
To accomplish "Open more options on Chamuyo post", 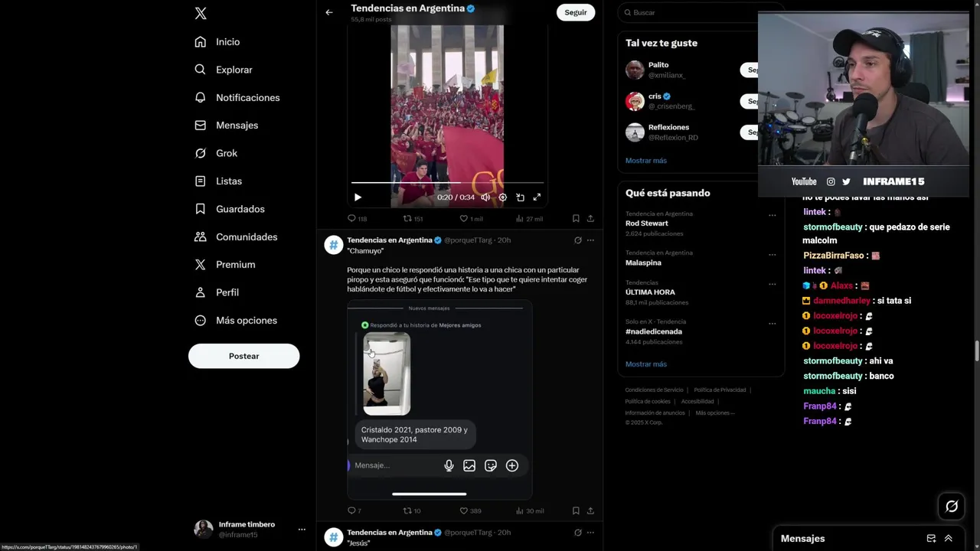I will click(590, 240).
